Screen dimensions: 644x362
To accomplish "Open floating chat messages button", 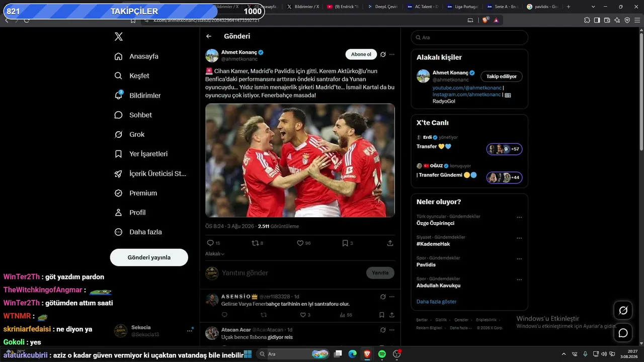I will coord(623,333).
